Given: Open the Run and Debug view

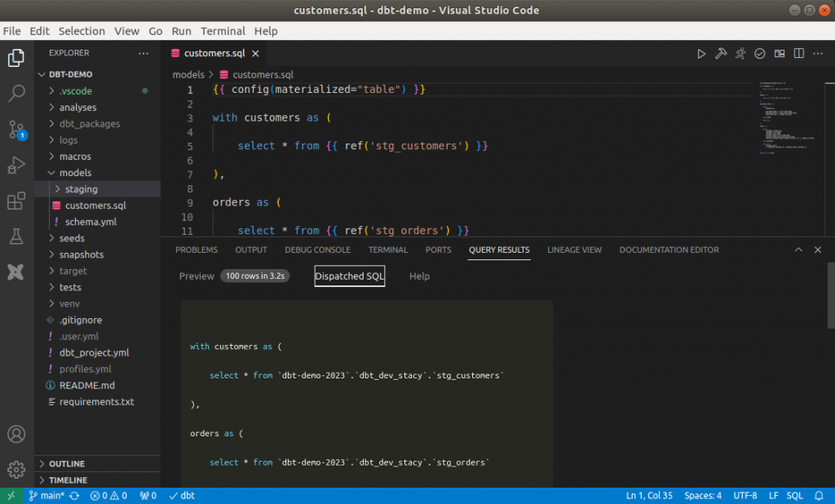Looking at the screenshot, I should coord(16,166).
